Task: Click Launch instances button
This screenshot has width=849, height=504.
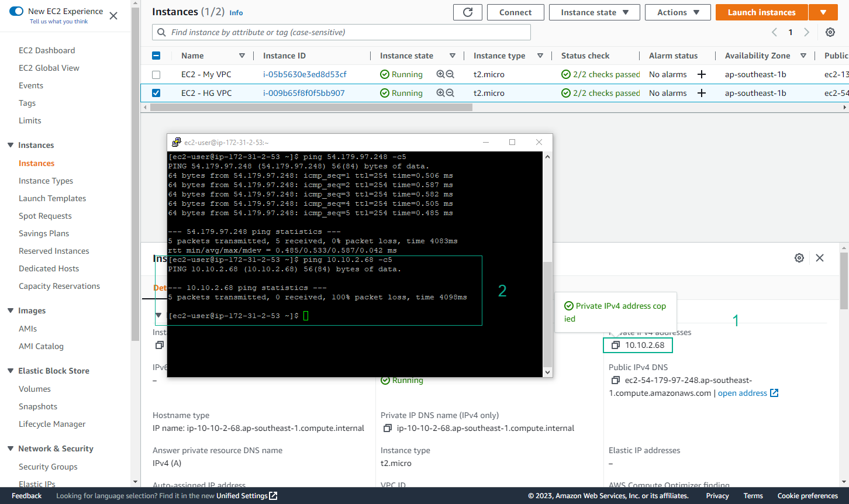Action: click(761, 12)
